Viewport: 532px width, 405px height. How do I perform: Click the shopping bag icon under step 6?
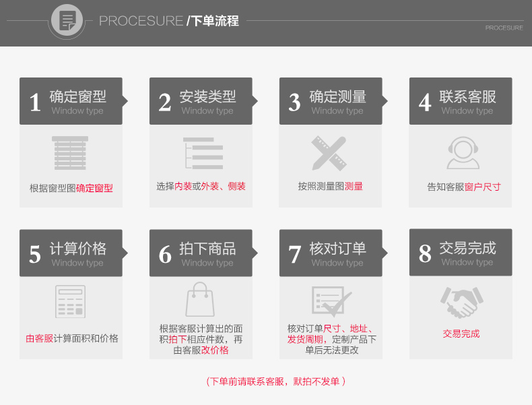click(x=200, y=299)
